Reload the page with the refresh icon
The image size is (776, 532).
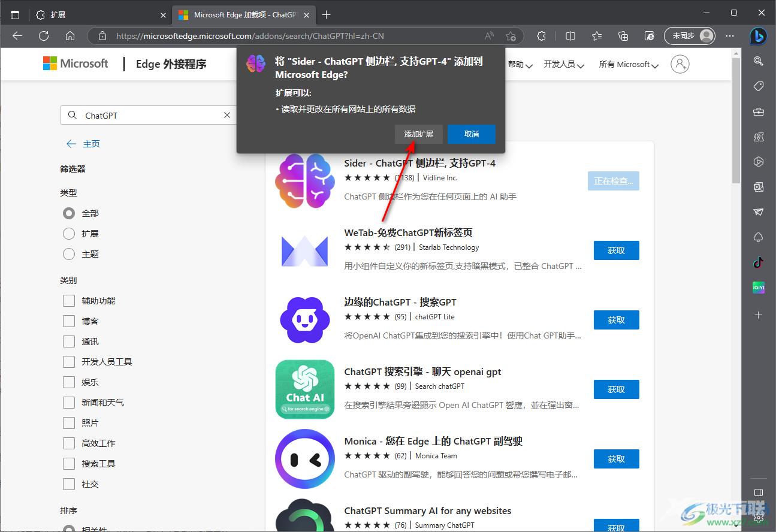pos(44,36)
